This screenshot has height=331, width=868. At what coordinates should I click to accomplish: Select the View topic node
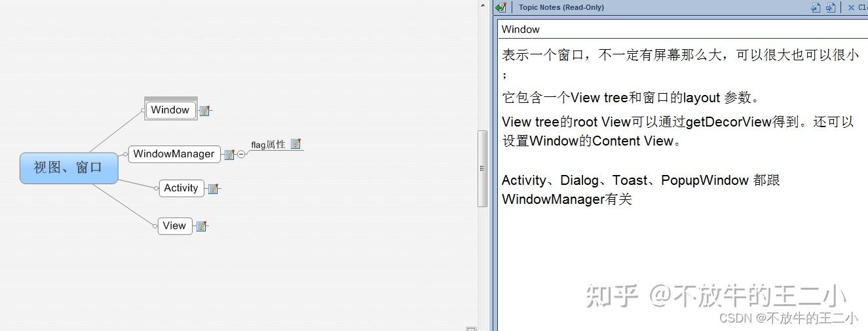click(175, 225)
